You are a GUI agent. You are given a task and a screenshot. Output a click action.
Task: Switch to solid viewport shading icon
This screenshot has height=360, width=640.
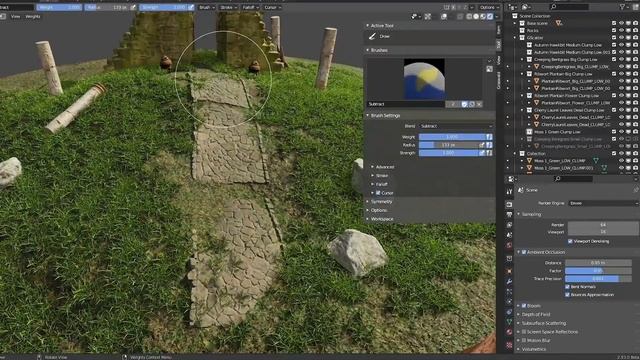(x=476, y=16)
